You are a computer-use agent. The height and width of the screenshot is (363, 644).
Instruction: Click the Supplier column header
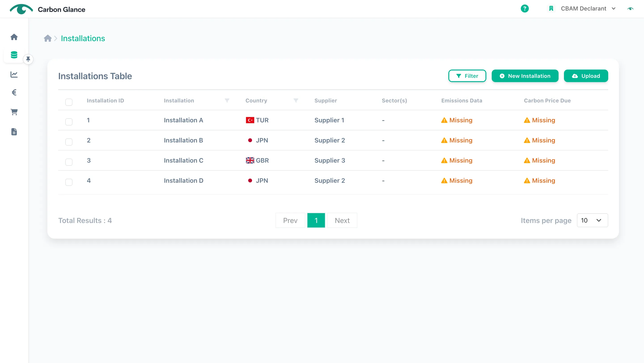point(326,100)
